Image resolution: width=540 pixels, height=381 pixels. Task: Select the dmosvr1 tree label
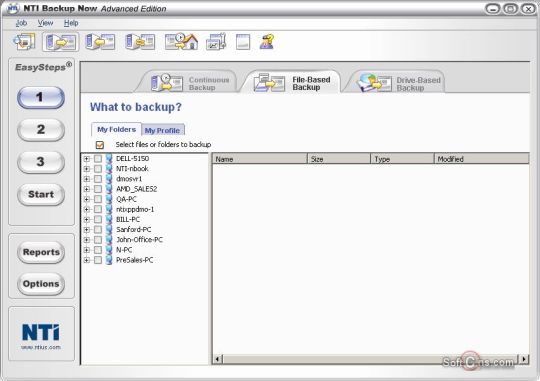[129, 179]
